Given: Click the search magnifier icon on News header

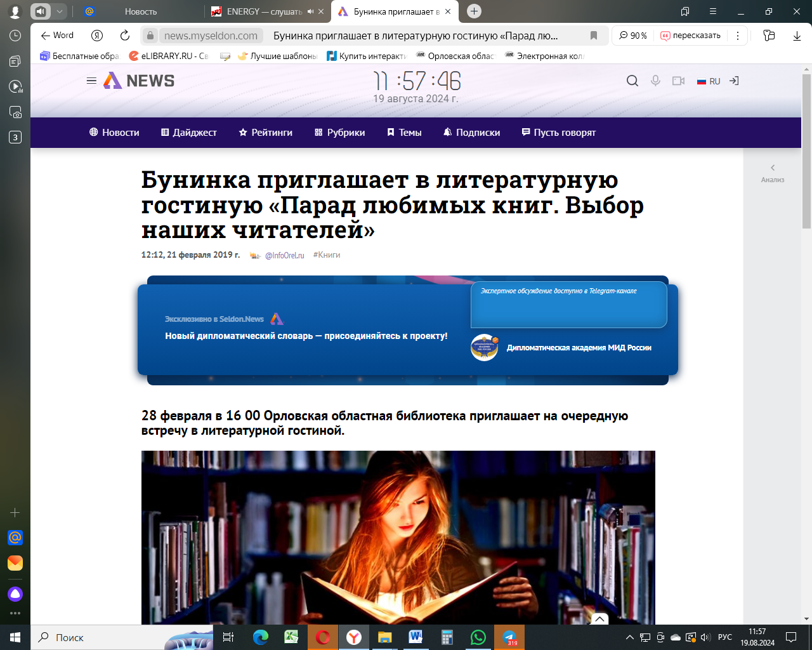Looking at the screenshot, I should click(632, 81).
